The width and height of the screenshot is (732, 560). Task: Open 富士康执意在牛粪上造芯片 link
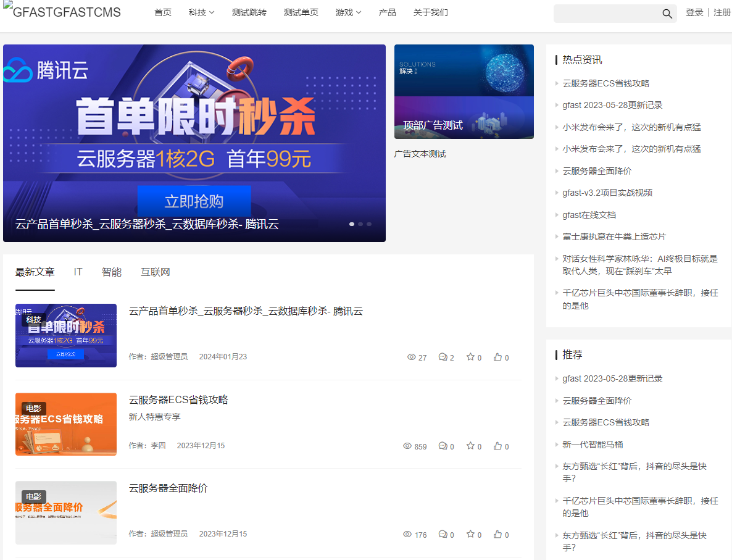pos(614,237)
